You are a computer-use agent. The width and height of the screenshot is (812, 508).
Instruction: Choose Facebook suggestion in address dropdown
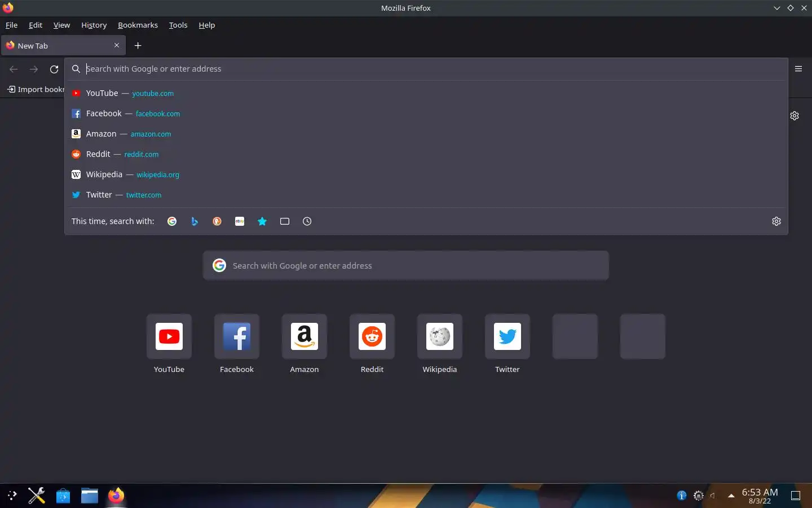[x=426, y=113]
